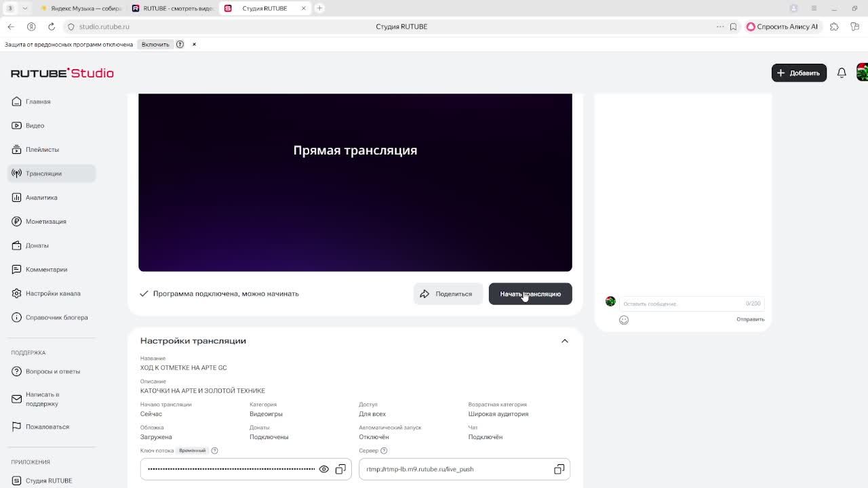Click the Добавить button
This screenshot has height=488, width=868.
point(799,73)
